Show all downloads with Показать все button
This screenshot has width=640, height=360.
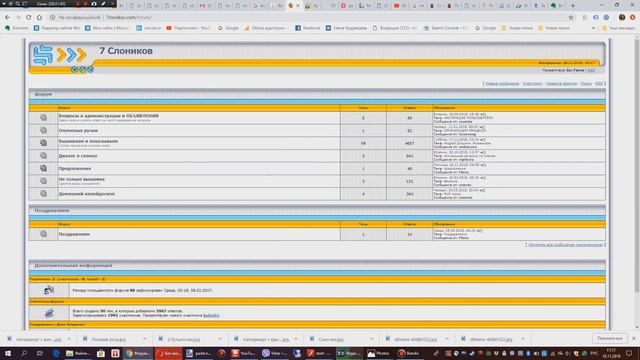[x=610, y=339]
